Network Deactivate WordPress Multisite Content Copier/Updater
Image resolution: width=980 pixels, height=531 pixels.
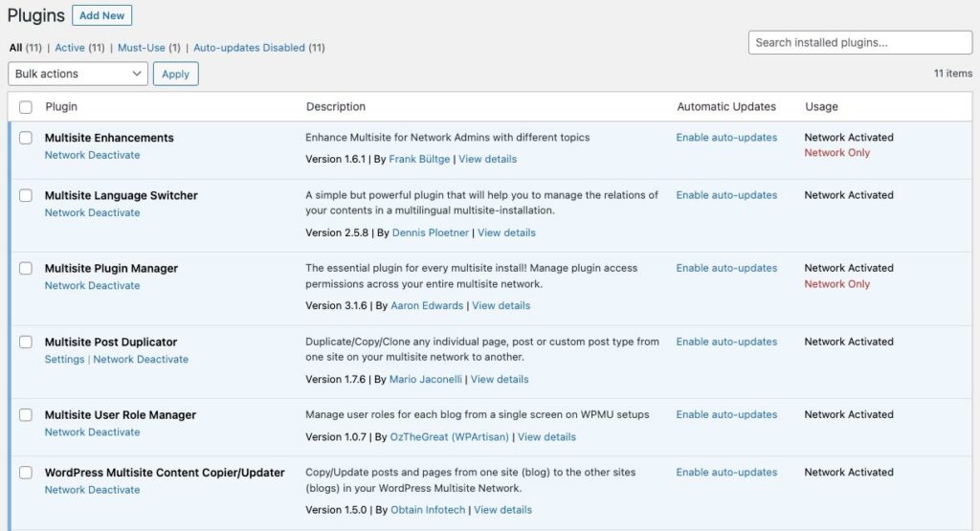coord(93,490)
